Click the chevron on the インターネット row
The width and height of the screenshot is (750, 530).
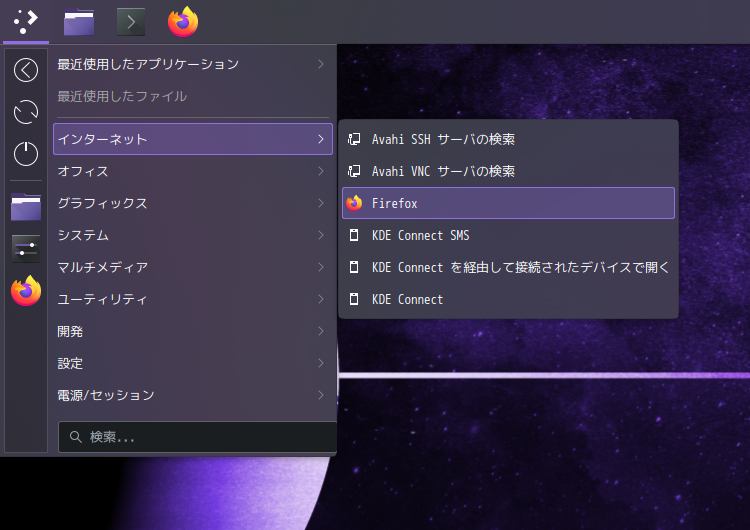point(321,139)
